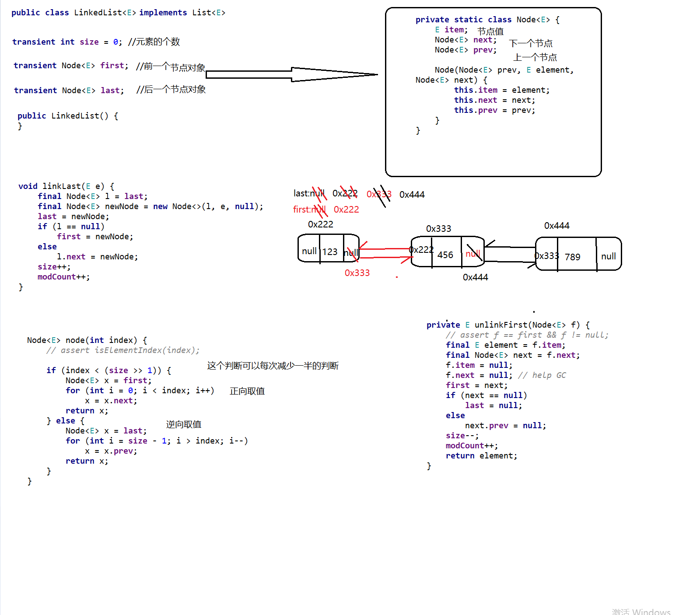700x615 pixels.
Task: Click the red first:null crossed-out text
Action: click(310, 210)
